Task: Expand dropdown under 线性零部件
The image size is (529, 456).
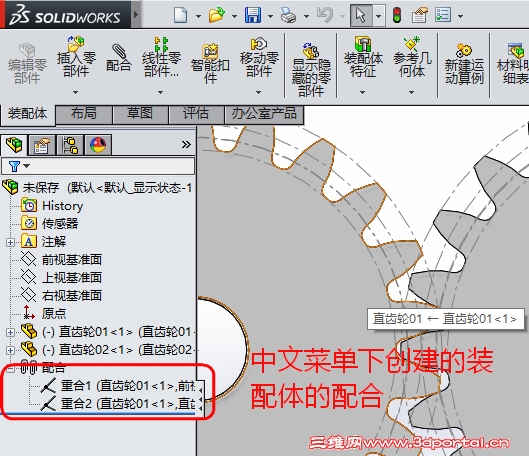Action: pos(161,92)
